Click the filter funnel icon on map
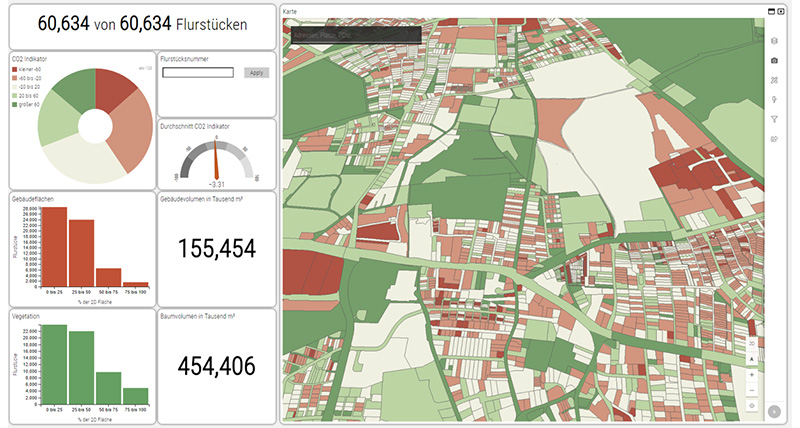The image size is (800, 428). [774, 119]
